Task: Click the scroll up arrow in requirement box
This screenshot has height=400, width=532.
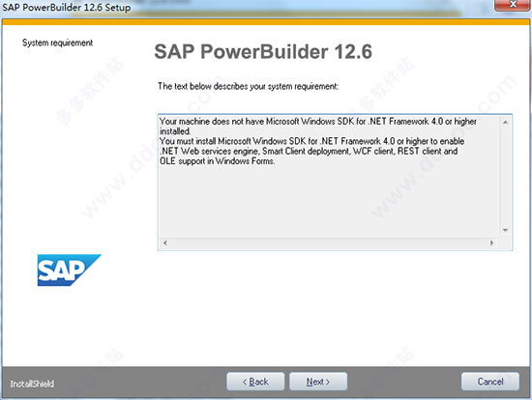Action: click(505, 122)
